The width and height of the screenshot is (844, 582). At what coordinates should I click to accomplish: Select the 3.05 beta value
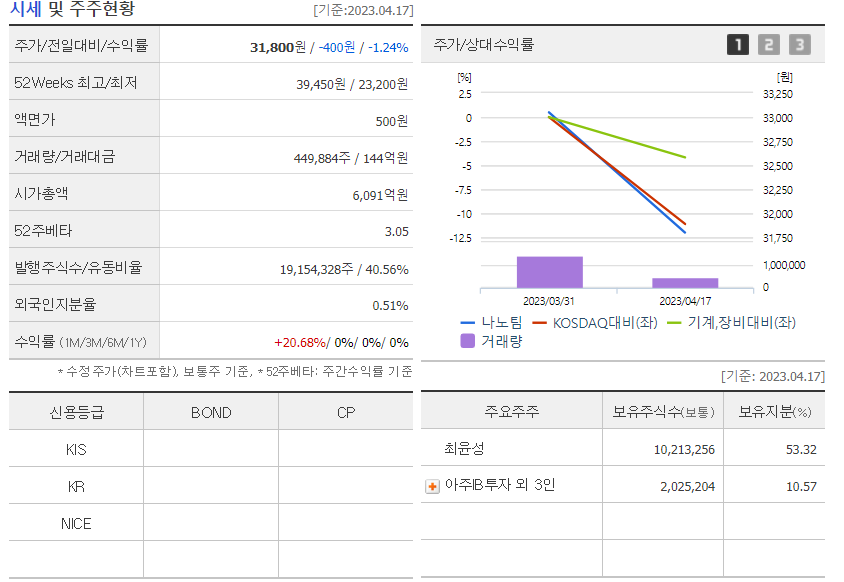[397, 232]
